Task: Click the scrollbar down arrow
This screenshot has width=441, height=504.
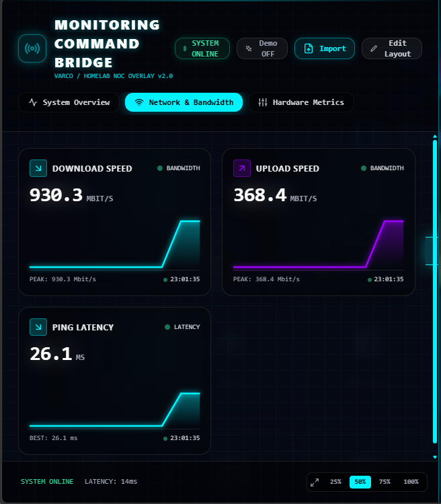Action: pos(435,457)
